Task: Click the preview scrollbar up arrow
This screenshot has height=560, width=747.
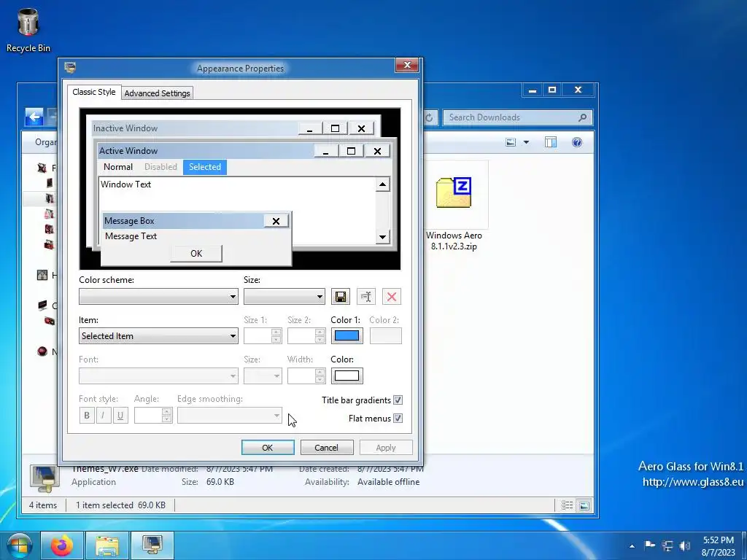Action: (x=382, y=184)
